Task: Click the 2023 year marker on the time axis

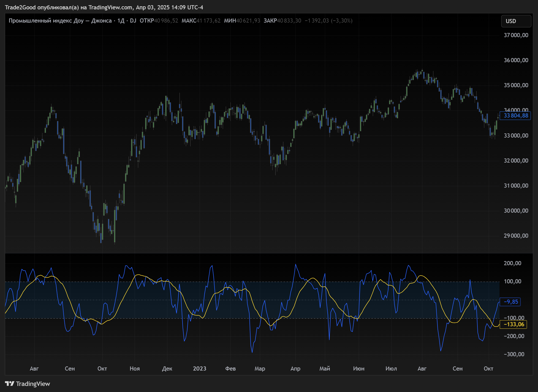Action: click(x=199, y=369)
